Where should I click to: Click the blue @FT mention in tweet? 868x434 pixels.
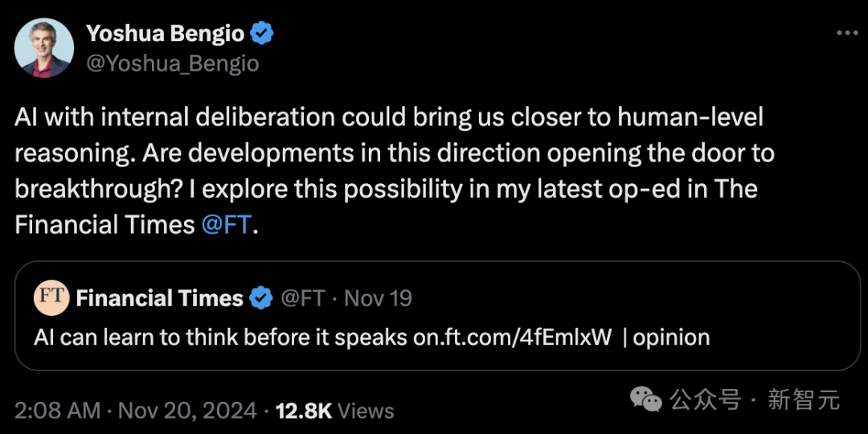tap(227, 225)
